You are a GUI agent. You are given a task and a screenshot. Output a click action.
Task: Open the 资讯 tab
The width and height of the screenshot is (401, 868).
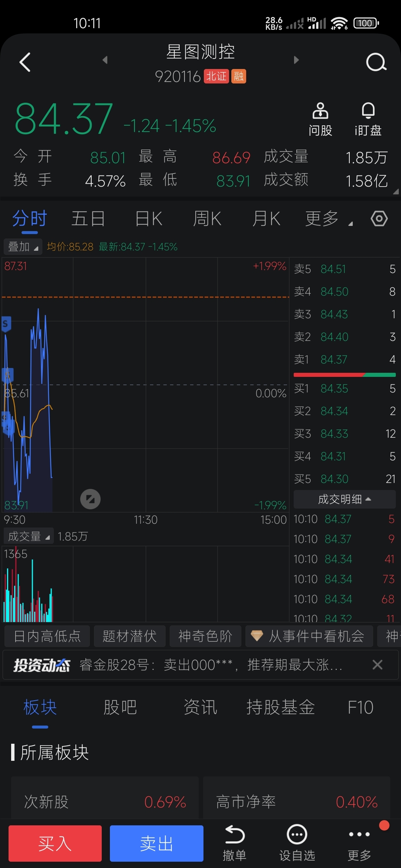[x=200, y=707]
